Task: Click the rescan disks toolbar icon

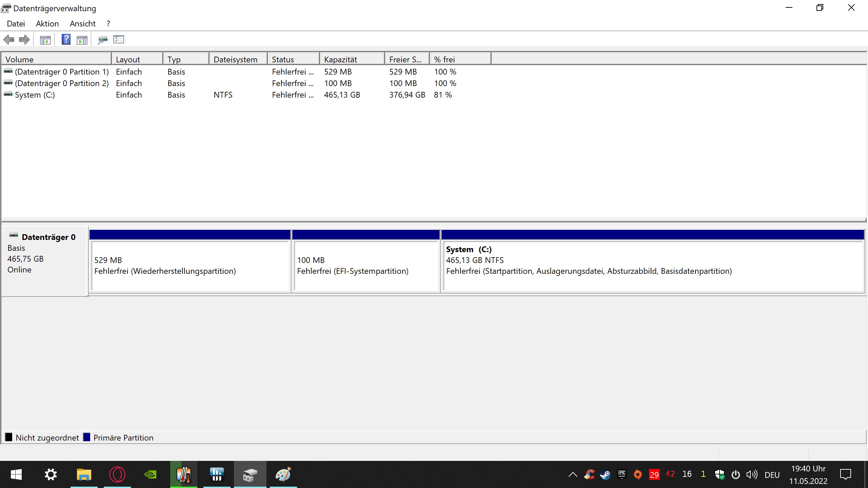Action: pyautogui.click(x=102, y=40)
